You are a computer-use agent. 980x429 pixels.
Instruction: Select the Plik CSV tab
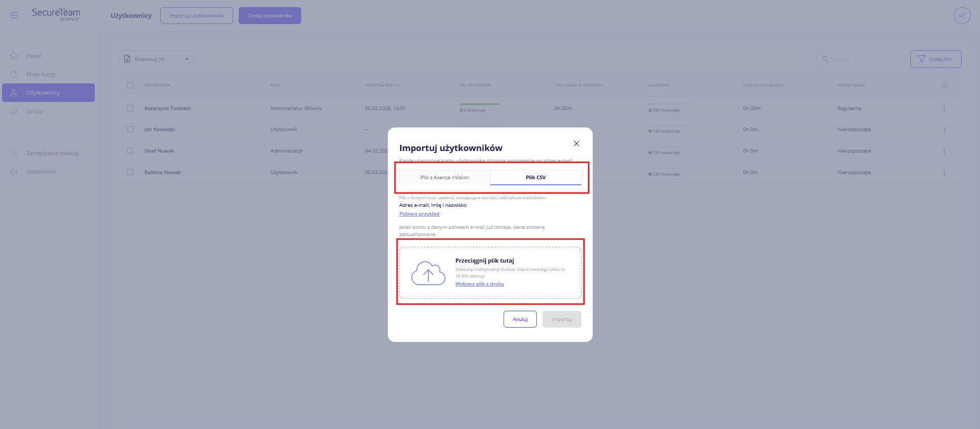click(535, 178)
